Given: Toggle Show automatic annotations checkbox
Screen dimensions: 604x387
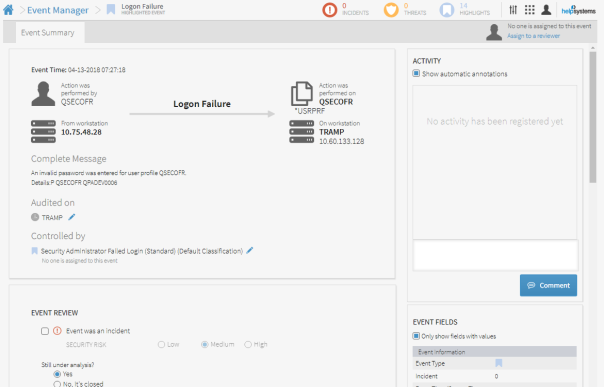Looking at the screenshot, I should click(x=416, y=73).
